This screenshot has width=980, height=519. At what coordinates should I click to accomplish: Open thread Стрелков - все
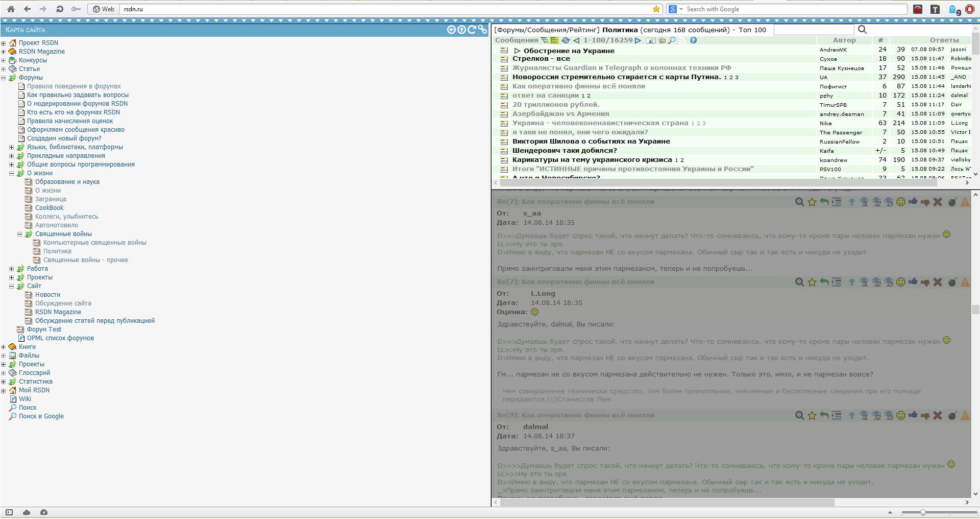click(x=541, y=59)
